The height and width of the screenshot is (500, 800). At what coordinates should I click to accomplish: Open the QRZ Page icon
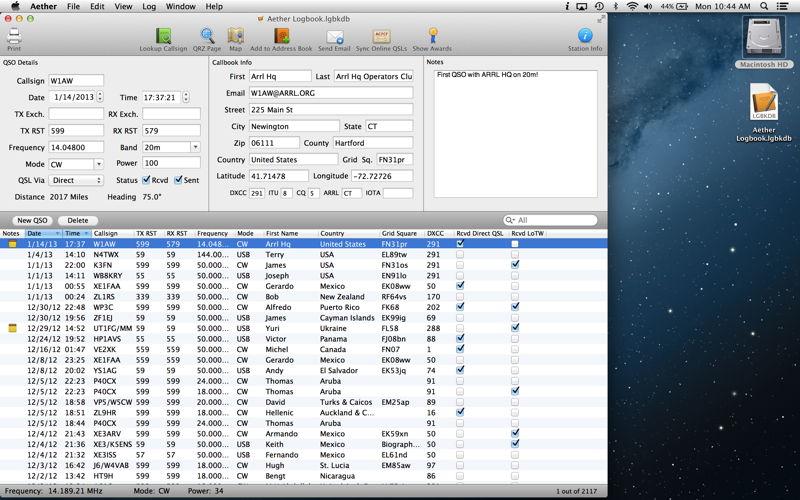point(207,37)
